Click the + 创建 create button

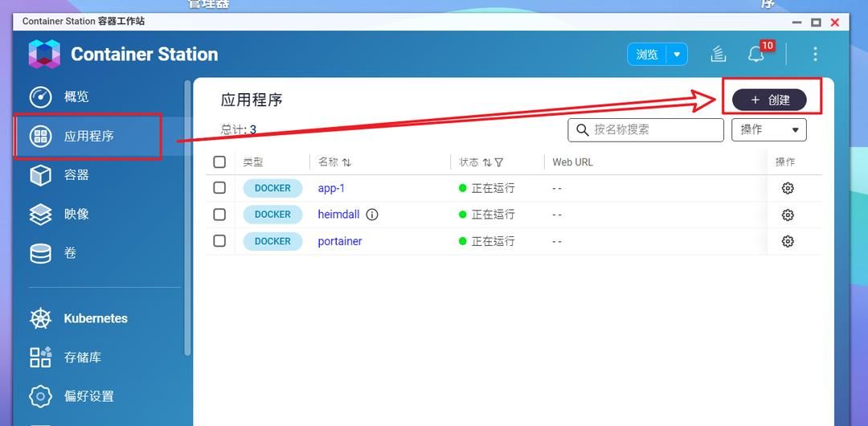pos(769,100)
